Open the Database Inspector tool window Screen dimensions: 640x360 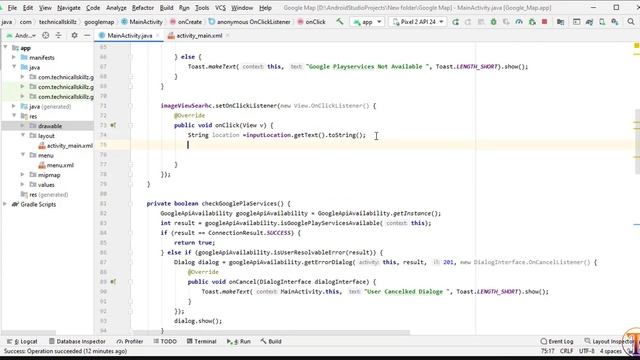point(77,341)
